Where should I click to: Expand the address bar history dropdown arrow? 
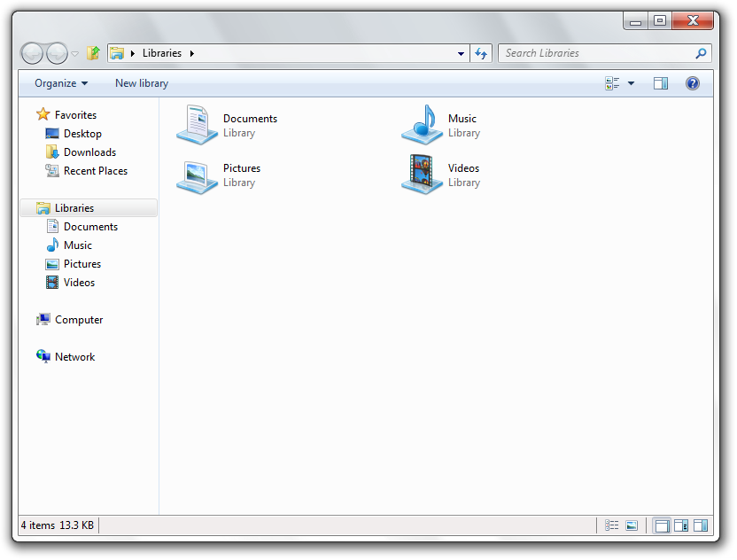point(461,53)
